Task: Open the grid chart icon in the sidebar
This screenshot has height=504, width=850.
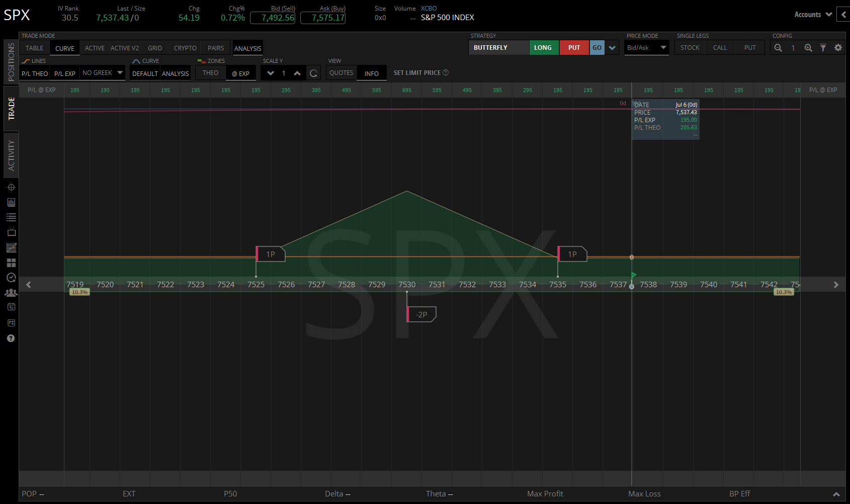Action: pos(11,247)
